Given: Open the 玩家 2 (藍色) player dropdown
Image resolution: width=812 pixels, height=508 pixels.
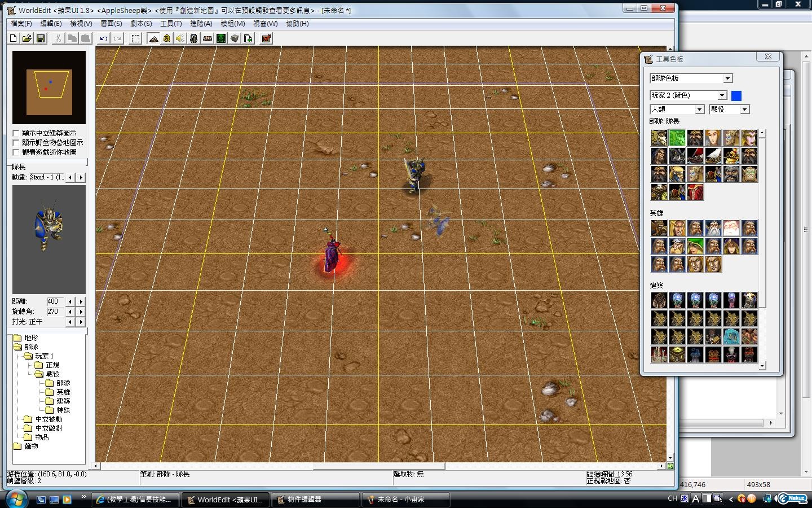Looking at the screenshot, I should click(689, 95).
